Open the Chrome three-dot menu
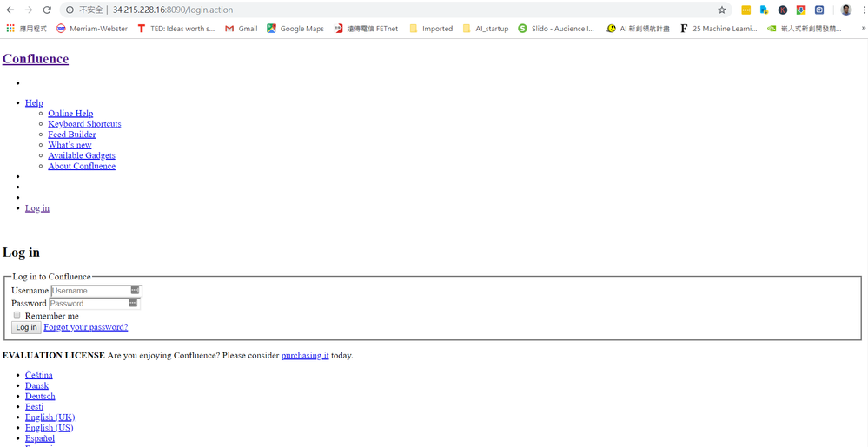868x447 pixels. pos(864,10)
